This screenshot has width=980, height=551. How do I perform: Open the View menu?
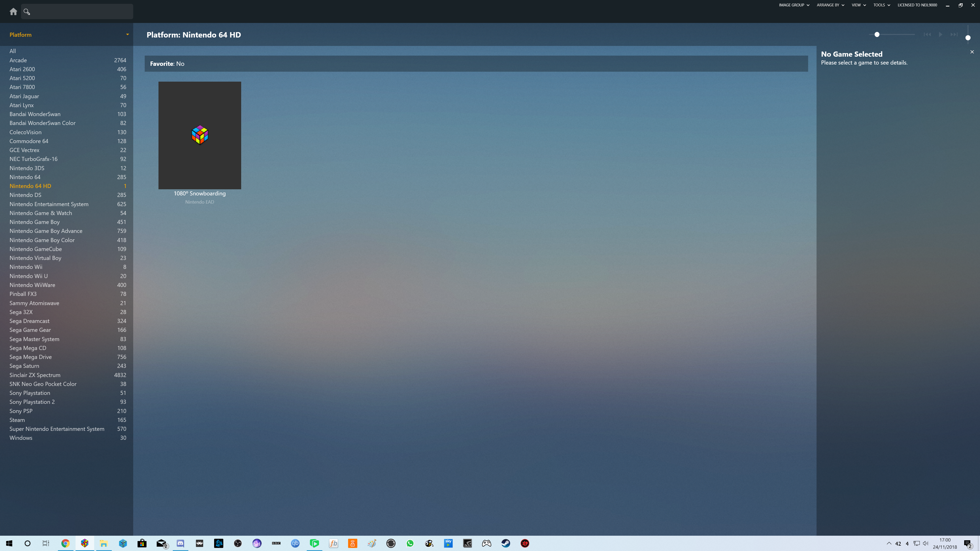[859, 5]
